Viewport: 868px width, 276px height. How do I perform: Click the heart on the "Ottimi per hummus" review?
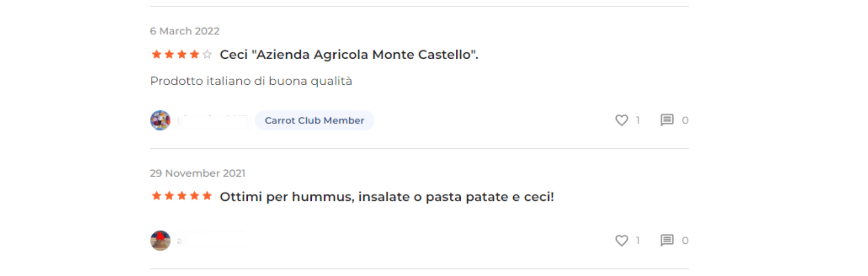621,241
